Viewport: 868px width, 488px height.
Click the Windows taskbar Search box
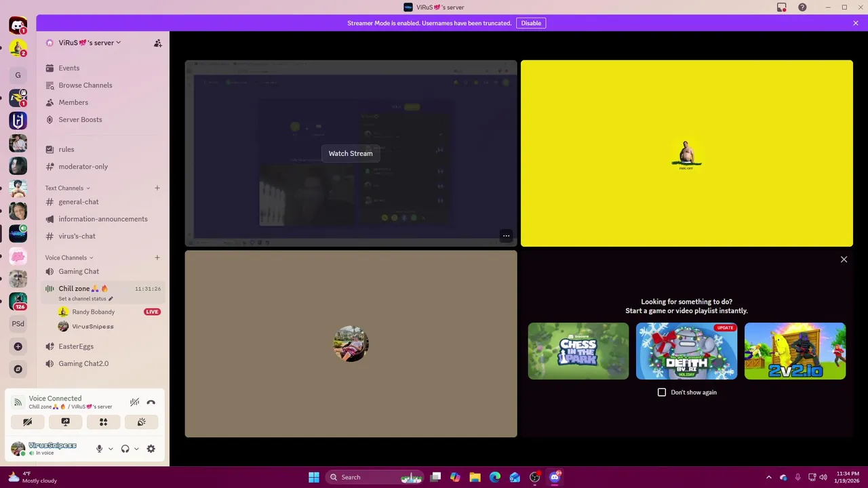click(x=375, y=477)
